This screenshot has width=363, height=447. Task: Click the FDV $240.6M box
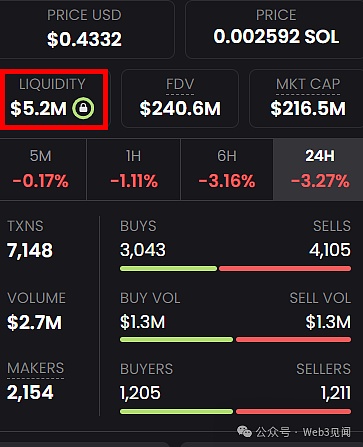180,99
